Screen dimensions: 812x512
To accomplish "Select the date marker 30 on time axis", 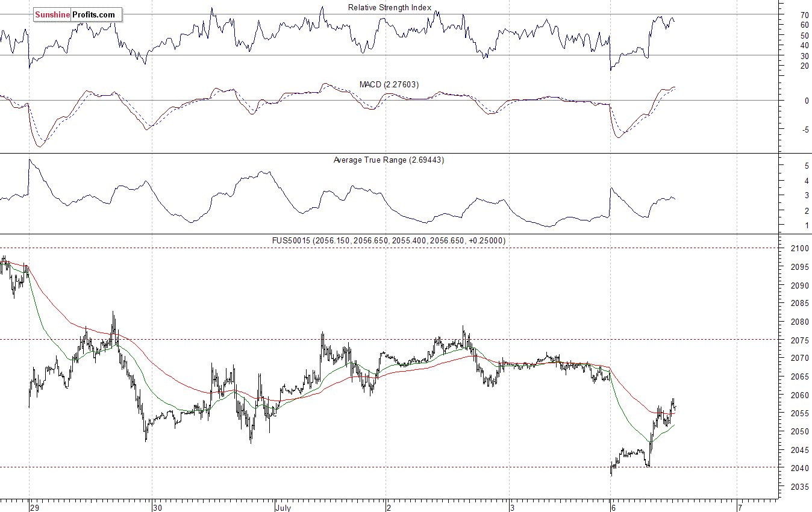I will tap(158, 508).
